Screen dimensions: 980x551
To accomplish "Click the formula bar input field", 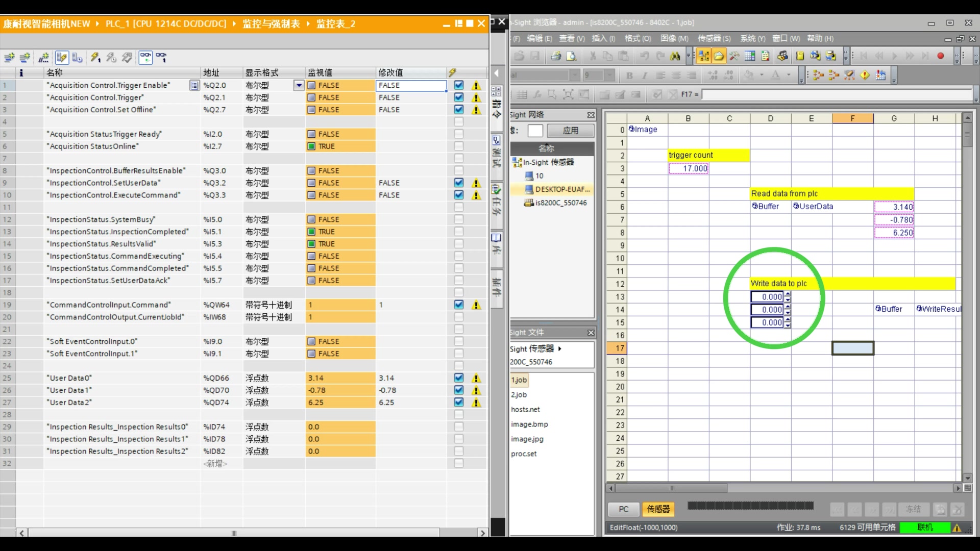I will click(x=836, y=94).
